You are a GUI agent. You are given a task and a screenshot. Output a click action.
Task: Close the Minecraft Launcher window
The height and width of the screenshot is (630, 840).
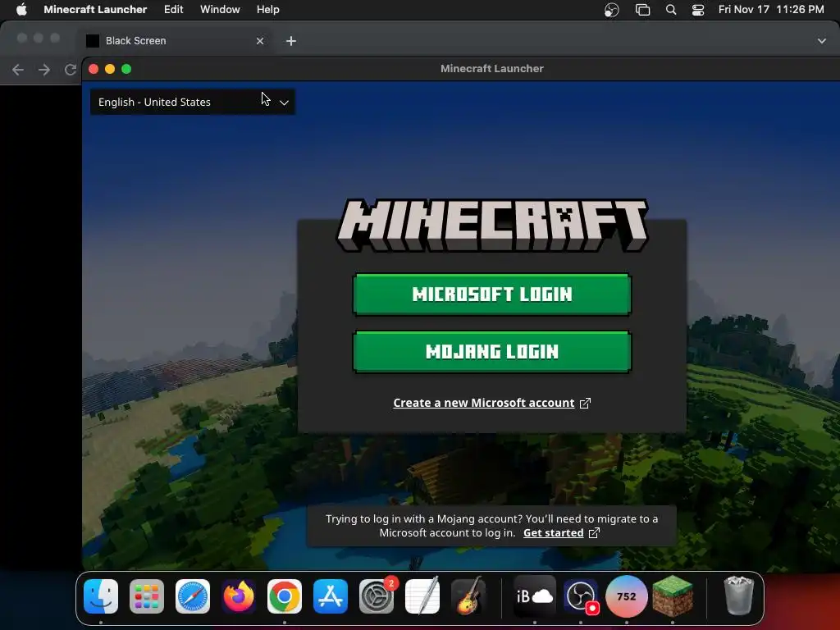[x=94, y=69]
